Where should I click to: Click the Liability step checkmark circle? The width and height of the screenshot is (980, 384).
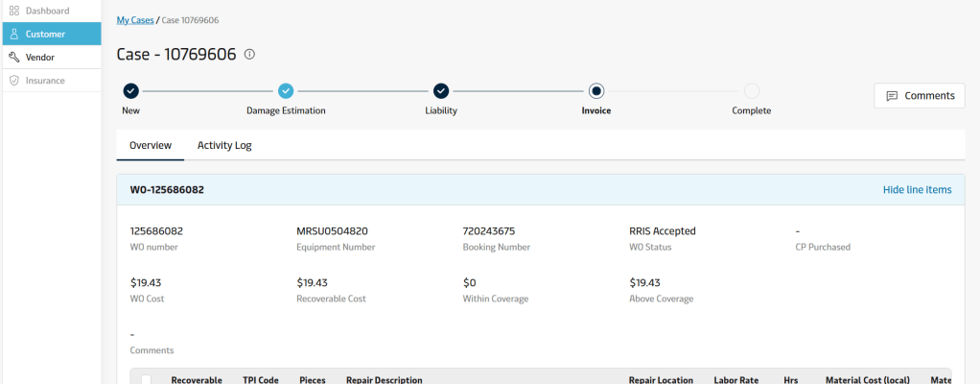441,91
